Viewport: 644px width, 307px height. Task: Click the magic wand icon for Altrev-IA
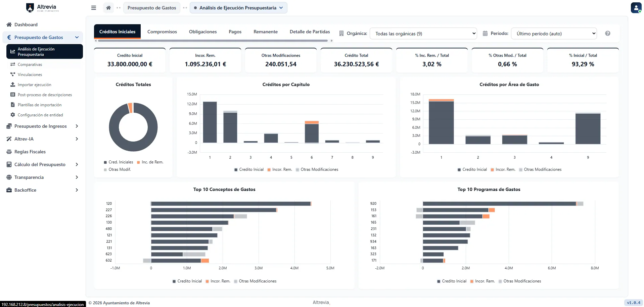pyautogui.click(x=9, y=139)
